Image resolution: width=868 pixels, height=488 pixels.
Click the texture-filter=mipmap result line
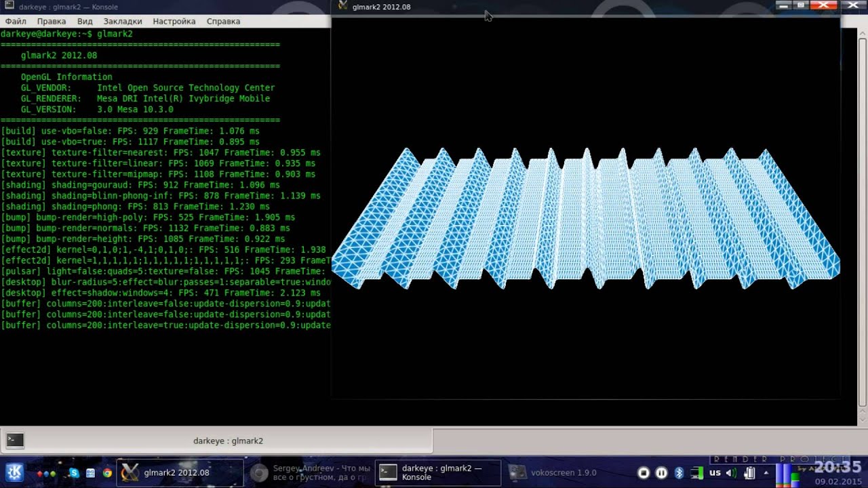[x=158, y=174]
